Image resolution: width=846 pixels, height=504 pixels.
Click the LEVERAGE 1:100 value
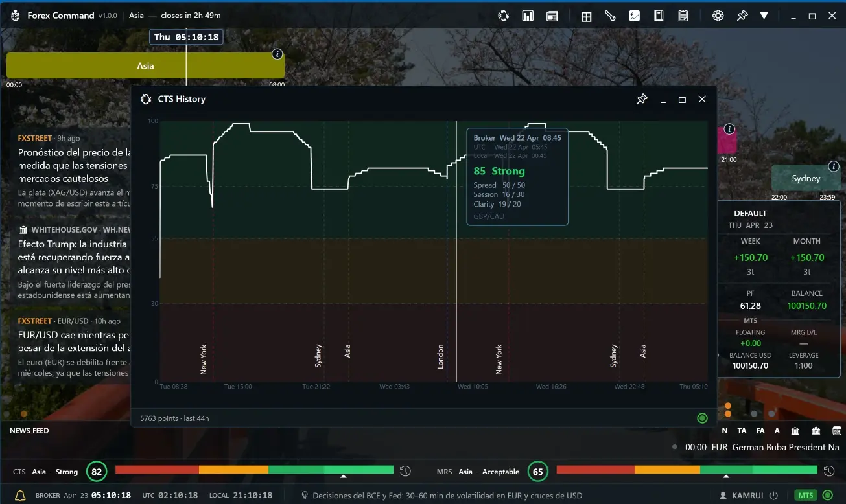tap(803, 365)
